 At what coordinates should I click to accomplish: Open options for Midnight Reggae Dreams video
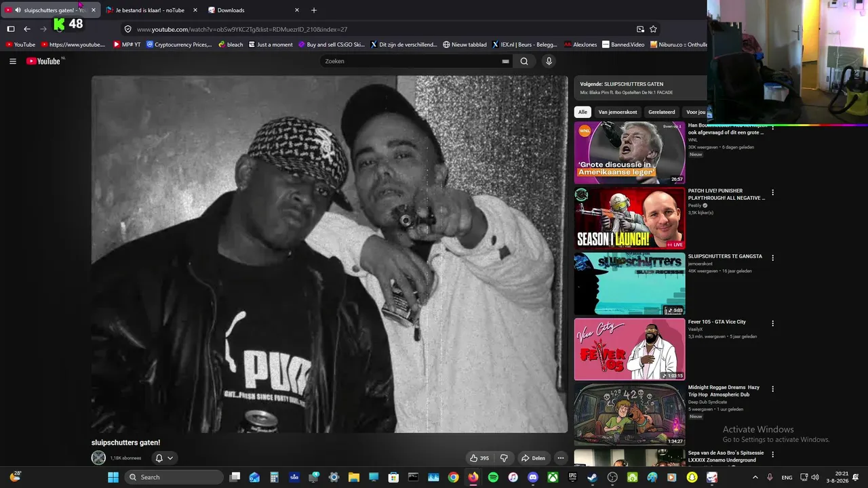[x=772, y=389]
